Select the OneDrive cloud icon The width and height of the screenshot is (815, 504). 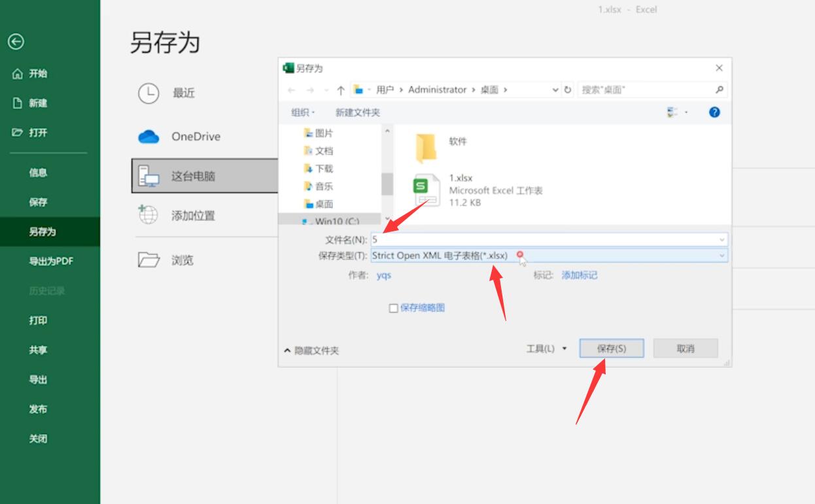[148, 137]
